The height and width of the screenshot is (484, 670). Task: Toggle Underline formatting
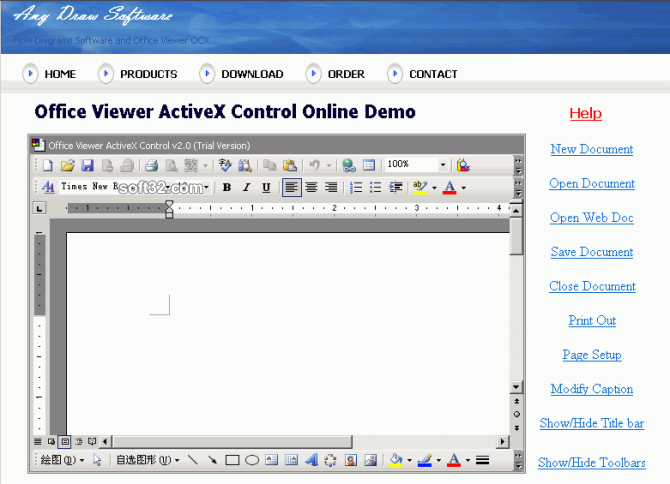coord(266,187)
